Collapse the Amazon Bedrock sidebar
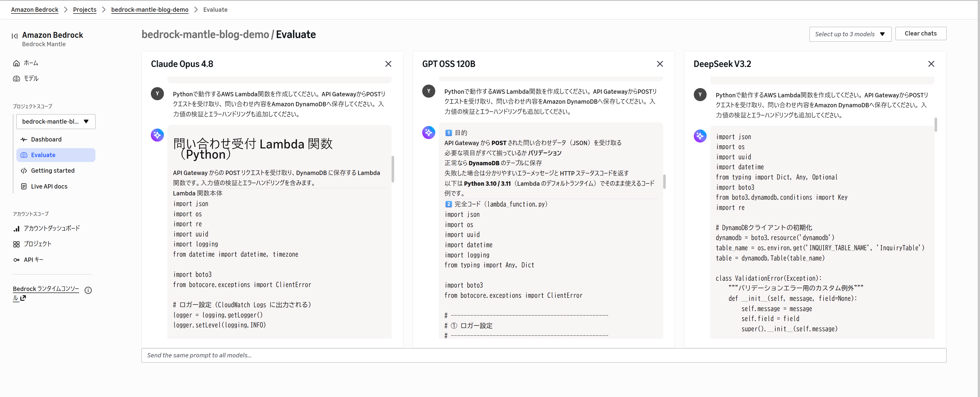The height and width of the screenshot is (397, 980). [x=15, y=36]
